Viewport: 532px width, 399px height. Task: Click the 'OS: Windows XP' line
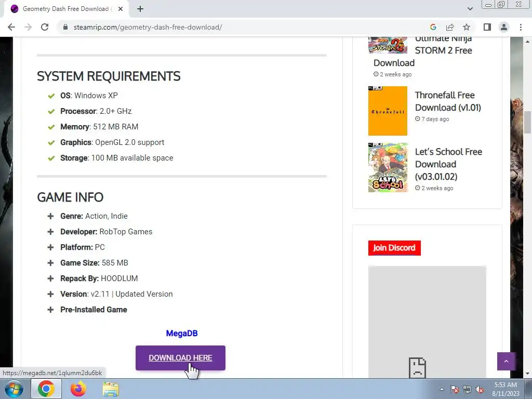pos(89,96)
